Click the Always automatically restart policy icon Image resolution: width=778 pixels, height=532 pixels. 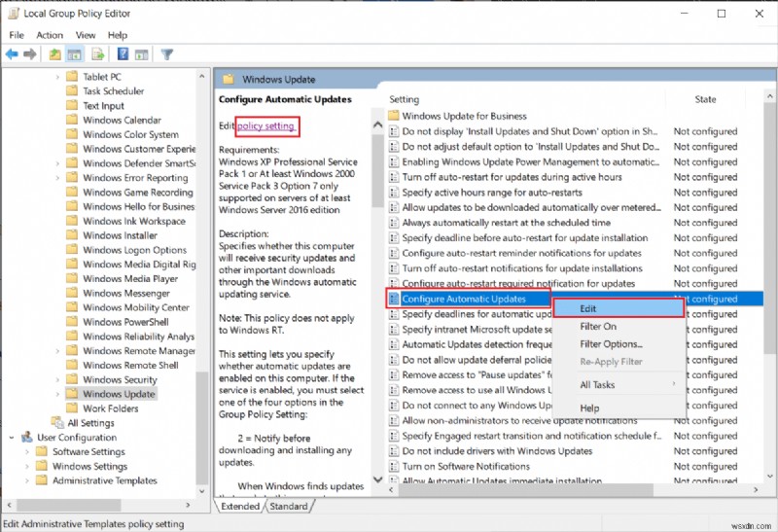click(394, 223)
